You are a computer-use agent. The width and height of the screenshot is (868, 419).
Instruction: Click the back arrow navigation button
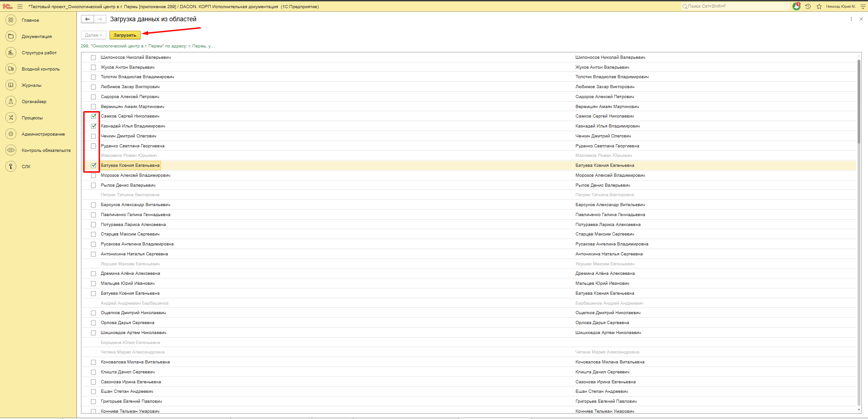pyautogui.click(x=87, y=19)
